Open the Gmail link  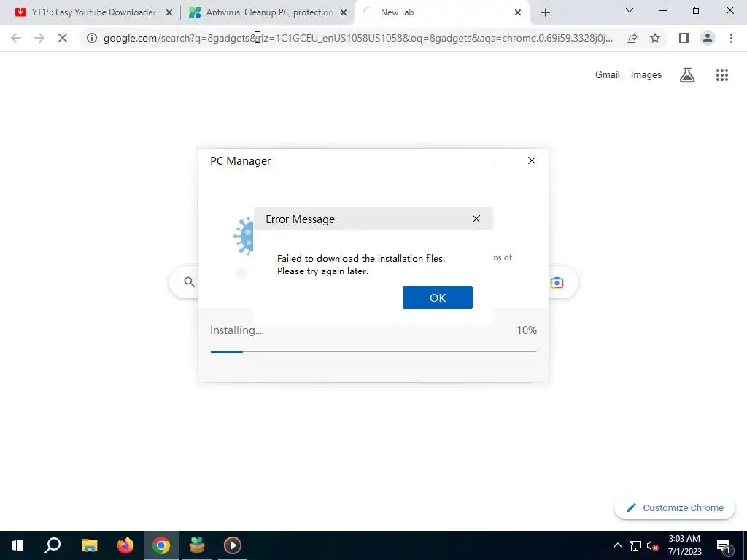608,75
